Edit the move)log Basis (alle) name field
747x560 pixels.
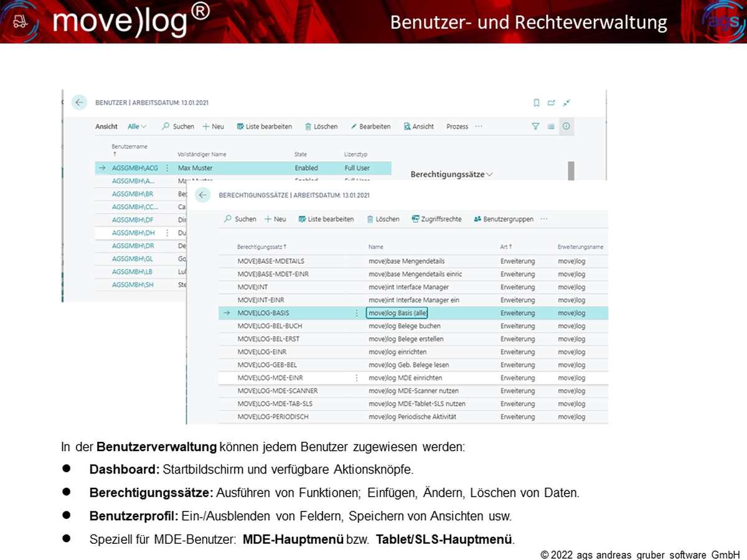[x=398, y=313]
